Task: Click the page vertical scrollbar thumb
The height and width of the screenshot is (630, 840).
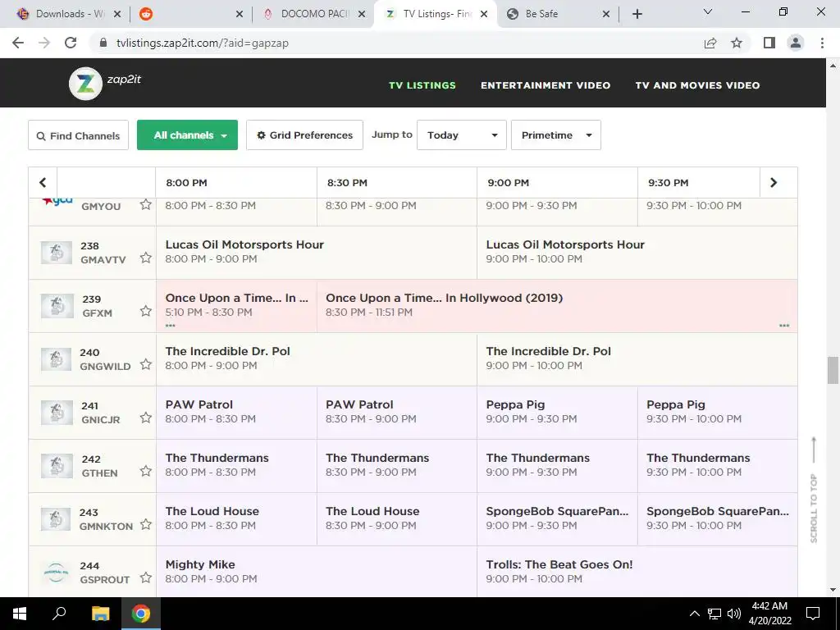Action: click(833, 370)
